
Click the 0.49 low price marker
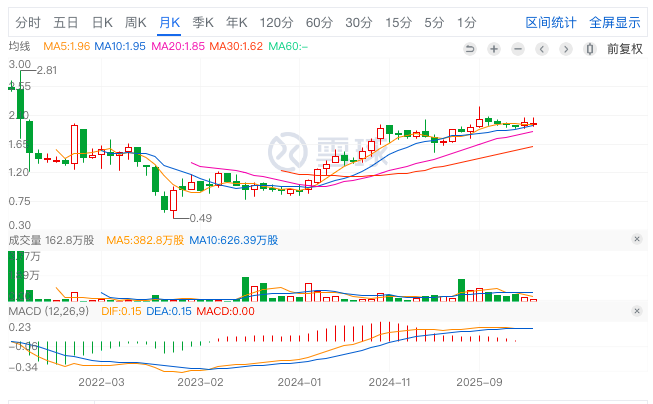click(x=200, y=218)
